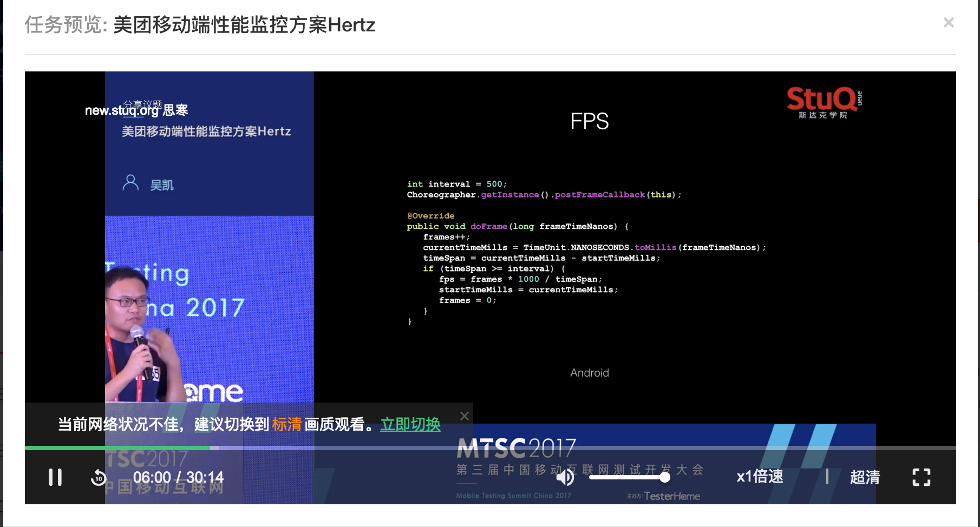The image size is (980, 527).
Task: Click the 06:00 / 30:14 time display
Action: coord(178,477)
